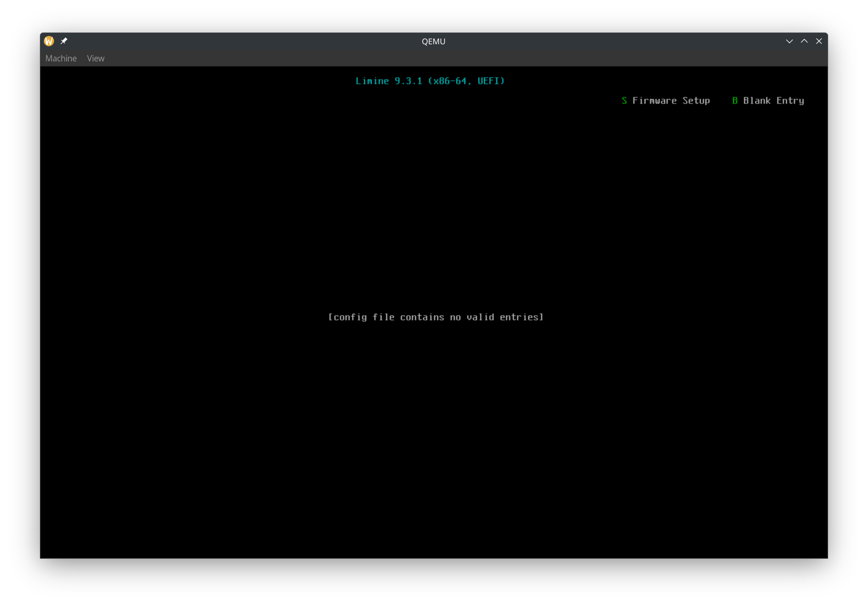Click the config file error message
868x606 pixels.
pyautogui.click(x=435, y=317)
